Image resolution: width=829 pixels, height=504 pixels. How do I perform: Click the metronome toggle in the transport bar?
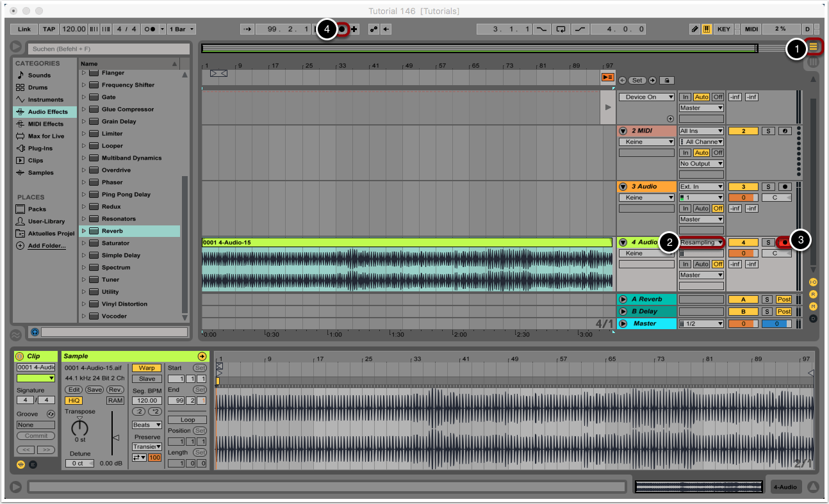pos(151,29)
